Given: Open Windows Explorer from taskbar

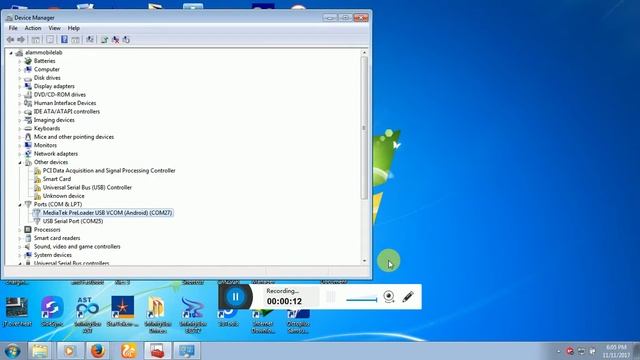Looking at the screenshot, I should click(40, 351).
